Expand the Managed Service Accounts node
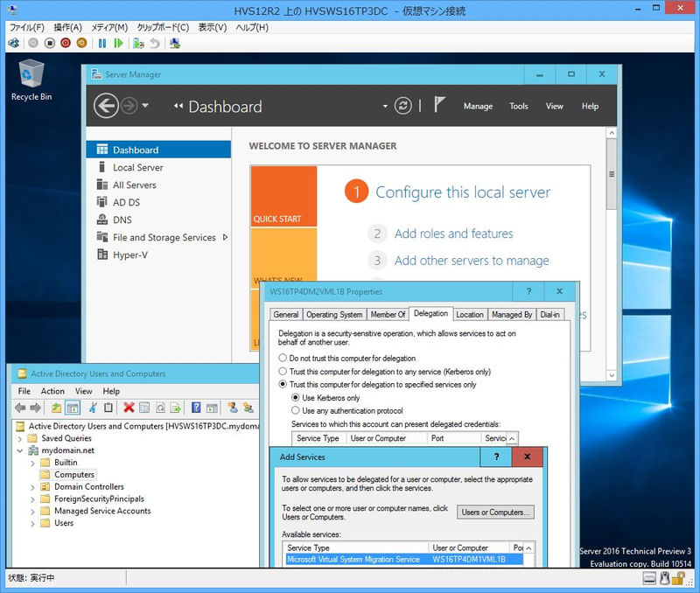 pos(32,512)
